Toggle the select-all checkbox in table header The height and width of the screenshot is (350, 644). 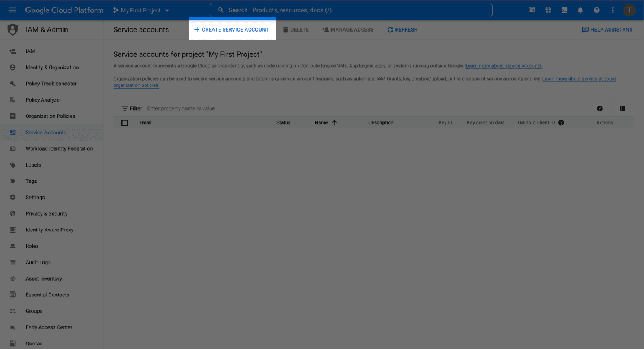[125, 123]
